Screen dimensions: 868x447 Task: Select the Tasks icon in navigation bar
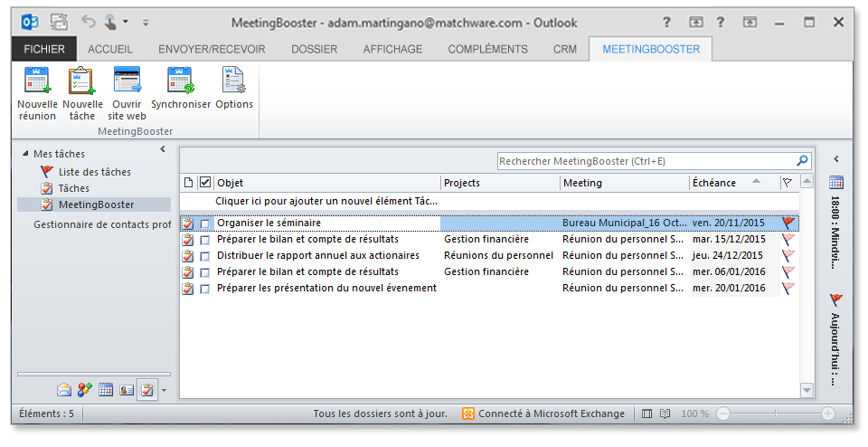[x=146, y=391]
